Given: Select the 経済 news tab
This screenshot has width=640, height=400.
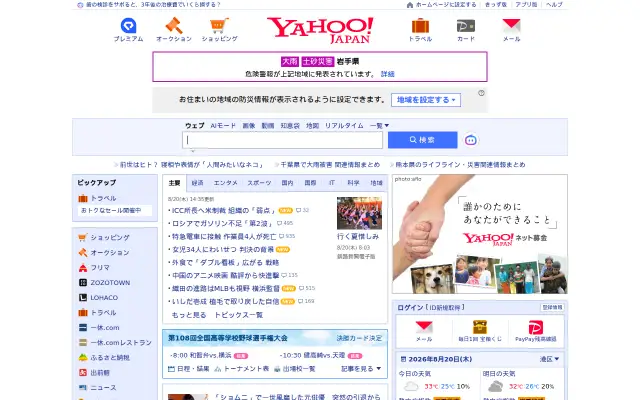Looking at the screenshot, I should click(x=197, y=183).
